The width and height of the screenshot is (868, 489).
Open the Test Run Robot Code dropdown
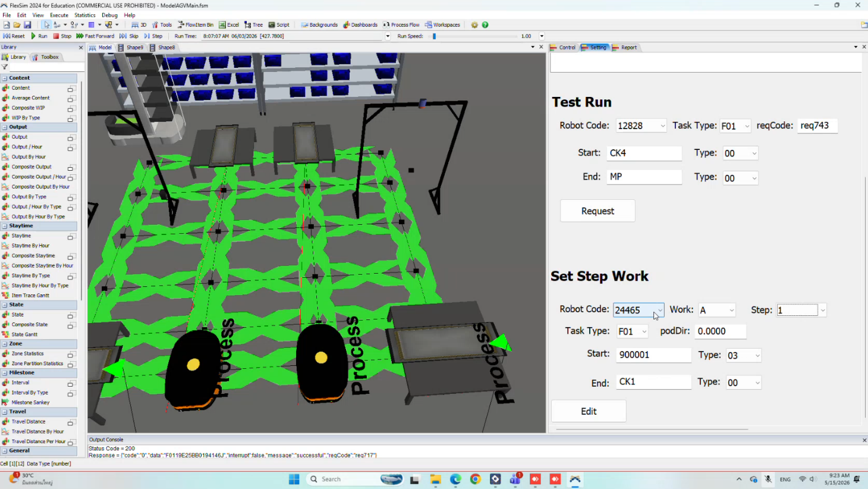(x=662, y=126)
